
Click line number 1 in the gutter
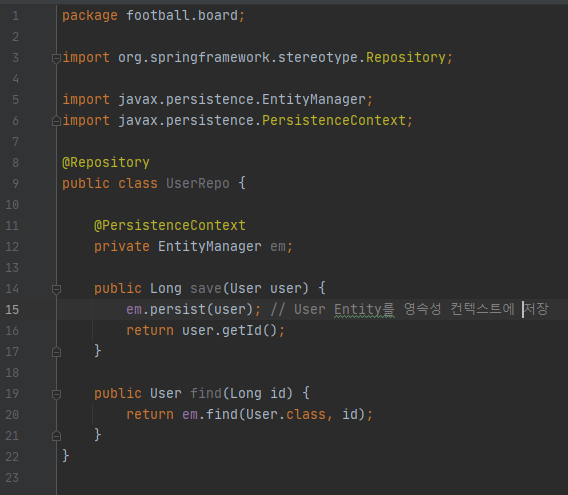pyautogui.click(x=15, y=16)
